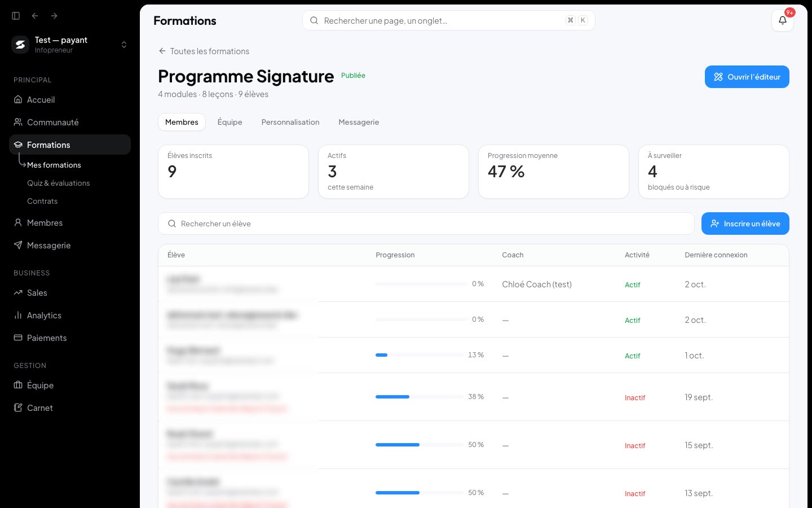The image size is (812, 508).
Task: Click the 13 % progress bar
Action: tap(420, 355)
